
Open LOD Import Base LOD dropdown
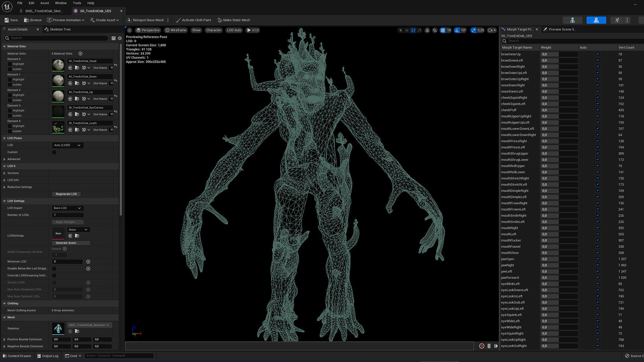67,208
